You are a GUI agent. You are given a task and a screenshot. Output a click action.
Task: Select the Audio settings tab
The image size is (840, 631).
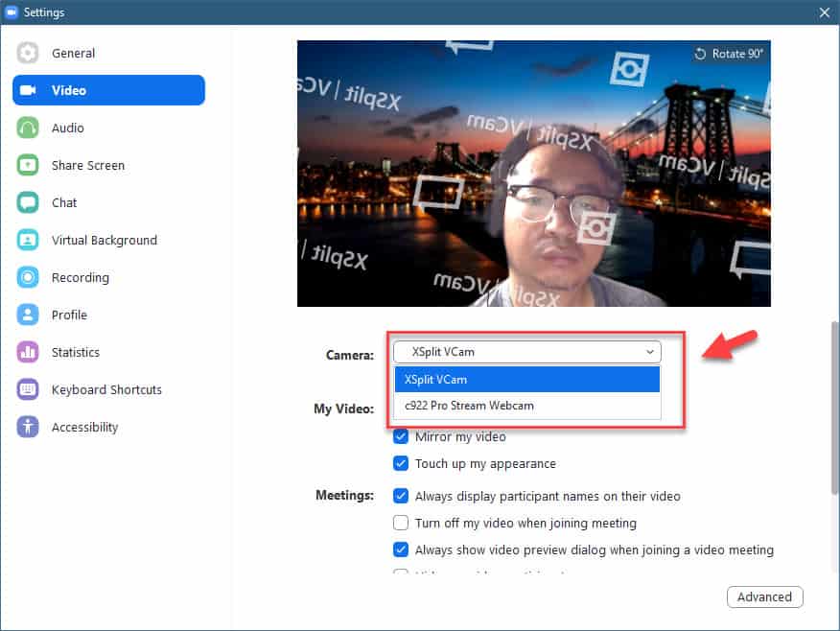pos(108,128)
